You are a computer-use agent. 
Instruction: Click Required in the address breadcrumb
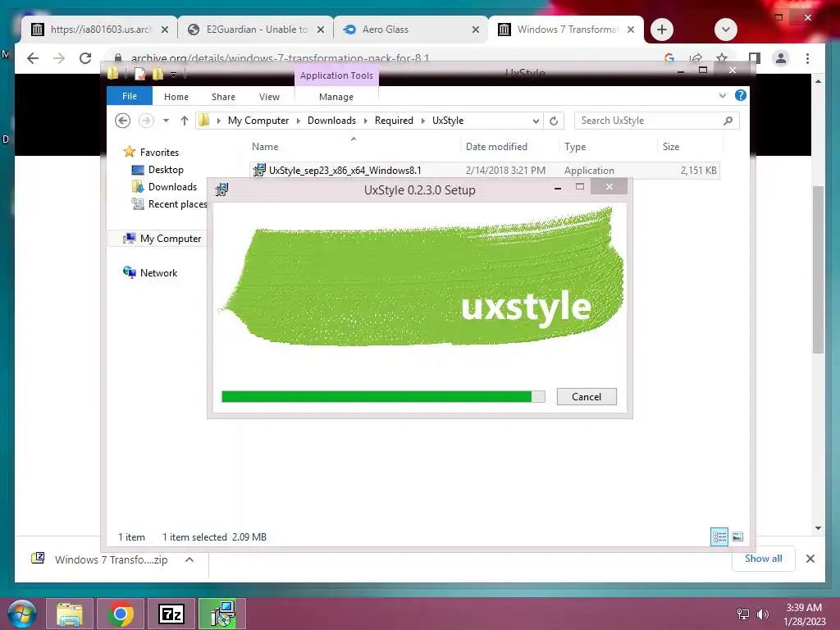(394, 121)
